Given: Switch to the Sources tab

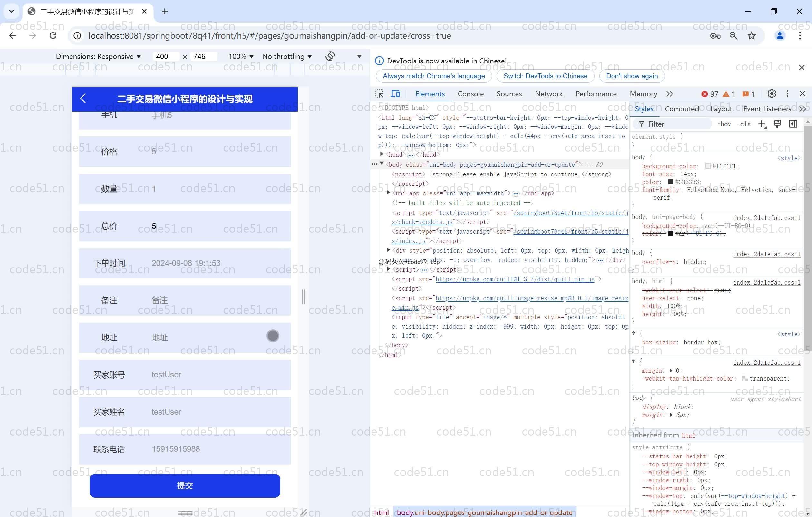Looking at the screenshot, I should [x=509, y=94].
